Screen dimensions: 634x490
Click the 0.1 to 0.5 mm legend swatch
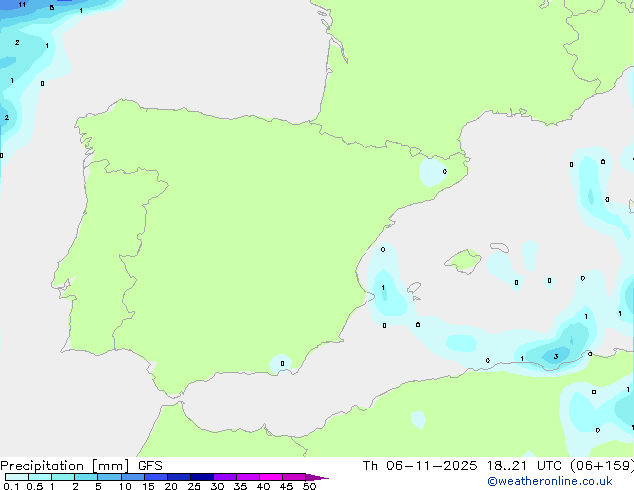tap(17, 477)
